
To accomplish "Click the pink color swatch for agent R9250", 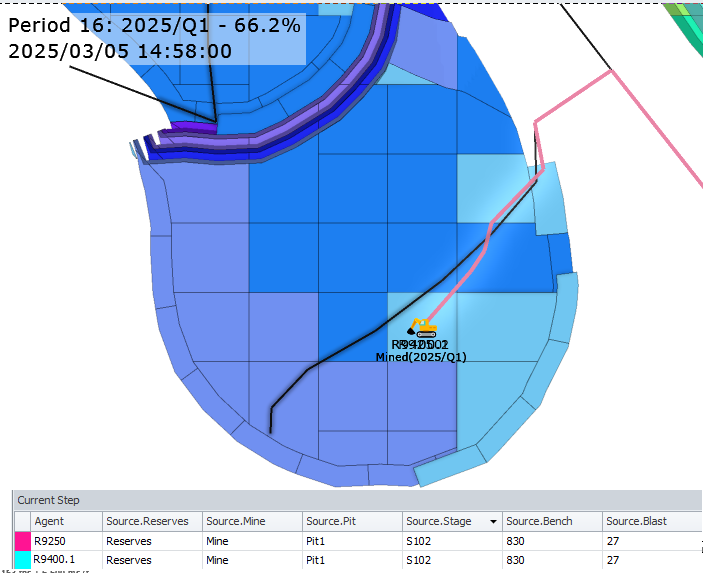I will (22, 540).
